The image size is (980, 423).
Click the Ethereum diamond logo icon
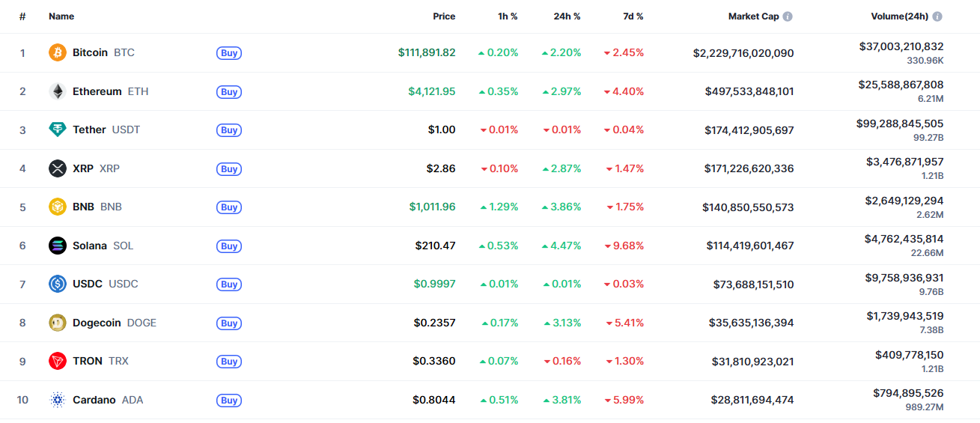[x=58, y=91]
